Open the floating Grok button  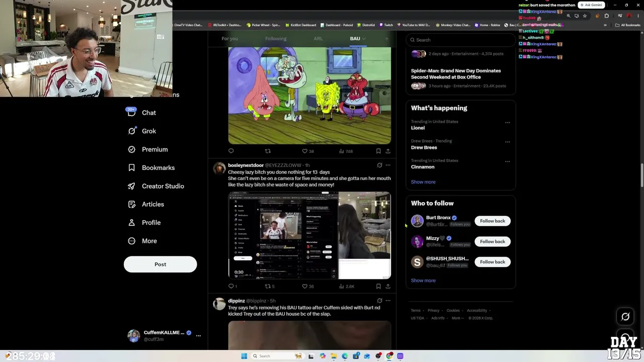coord(625,317)
